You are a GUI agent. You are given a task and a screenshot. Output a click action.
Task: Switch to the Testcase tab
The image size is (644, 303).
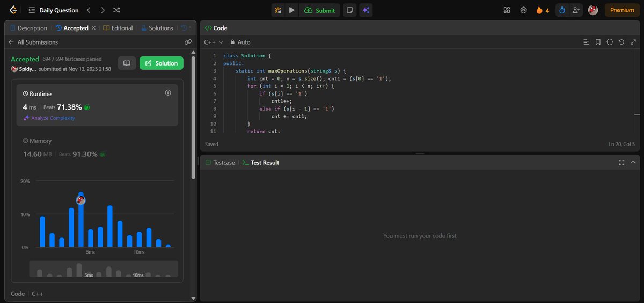point(220,162)
